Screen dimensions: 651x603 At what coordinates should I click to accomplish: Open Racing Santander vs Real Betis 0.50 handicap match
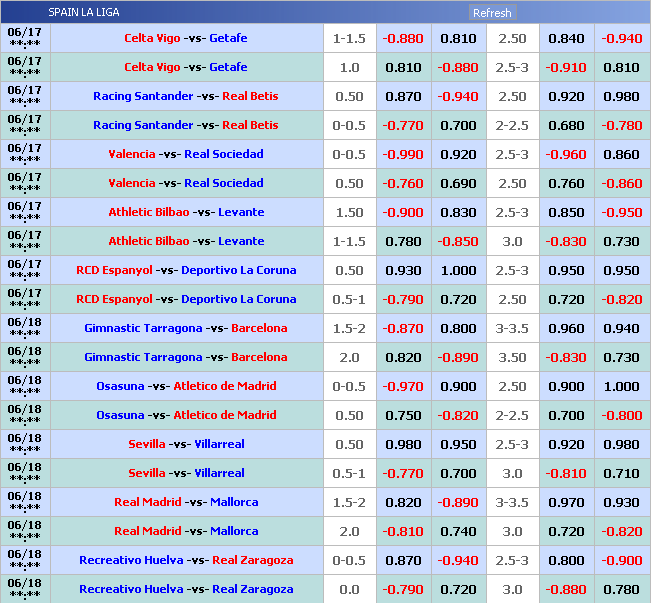(186, 96)
